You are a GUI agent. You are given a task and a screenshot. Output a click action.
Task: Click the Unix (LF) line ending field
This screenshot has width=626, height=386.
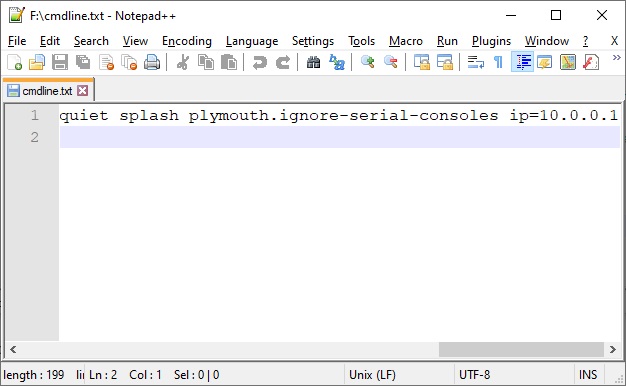pyautogui.click(x=372, y=375)
